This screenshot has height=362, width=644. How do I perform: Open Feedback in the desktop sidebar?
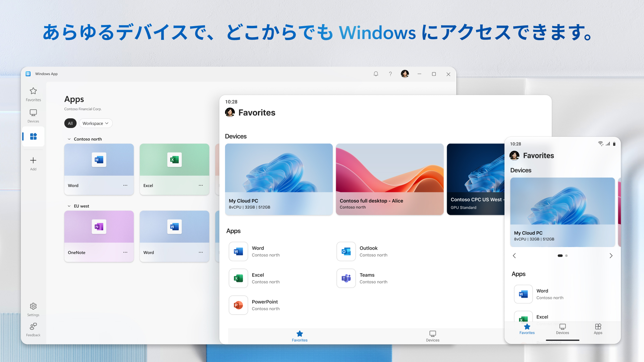tap(33, 330)
